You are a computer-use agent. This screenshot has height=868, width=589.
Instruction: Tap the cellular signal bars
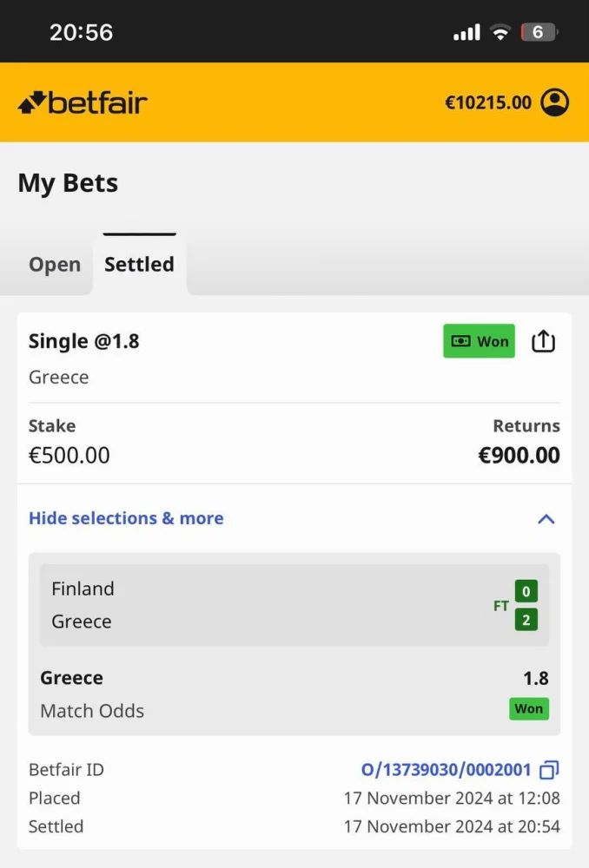pos(467,33)
